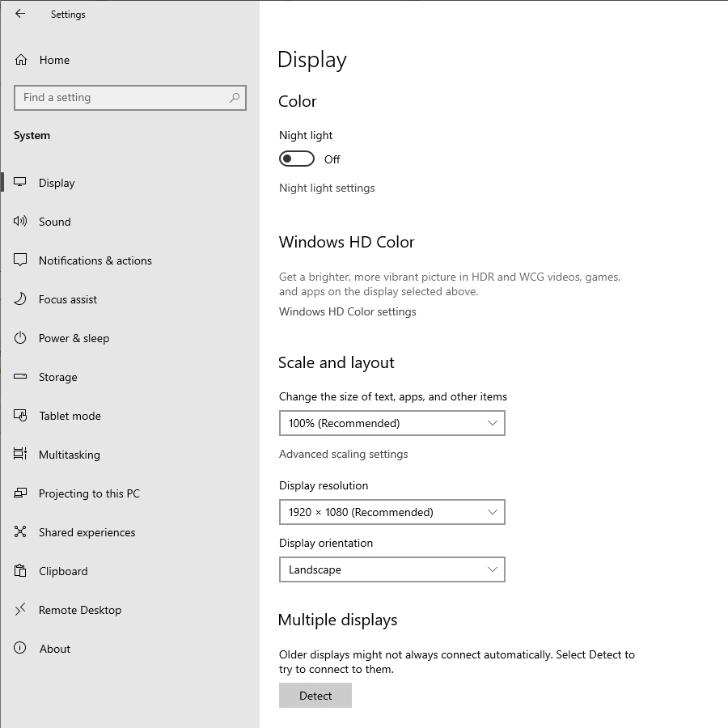The width and height of the screenshot is (728, 728).
Task: Open Windows HD Color settings link
Action: click(347, 311)
